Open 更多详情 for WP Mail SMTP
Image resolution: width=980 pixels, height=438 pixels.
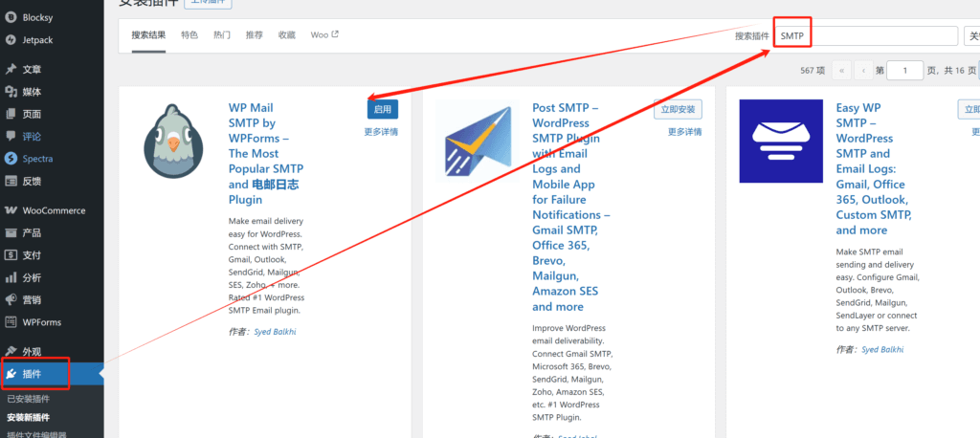(x=381, y=132)
